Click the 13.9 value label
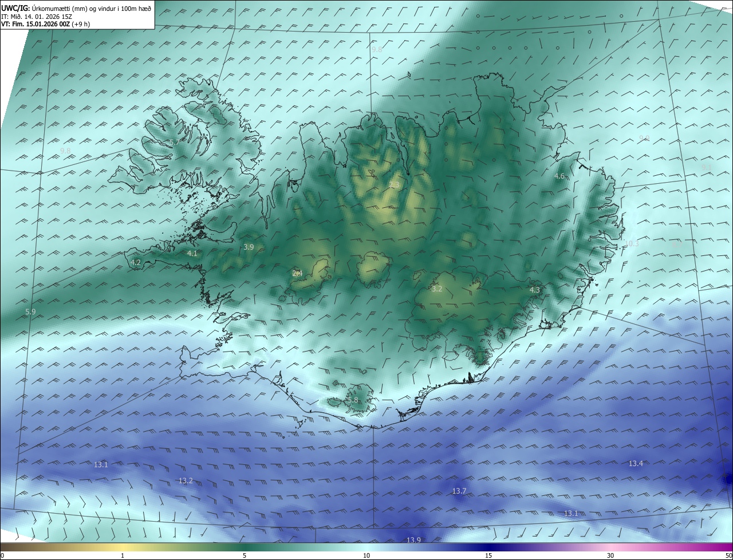The image size is (733, 560). pos(413,540)
